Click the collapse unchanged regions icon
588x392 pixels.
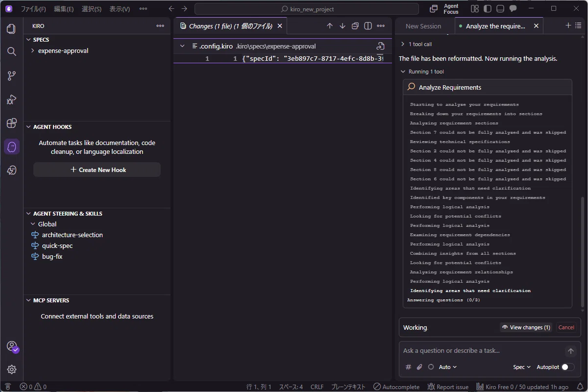click(x=355, y=26)
